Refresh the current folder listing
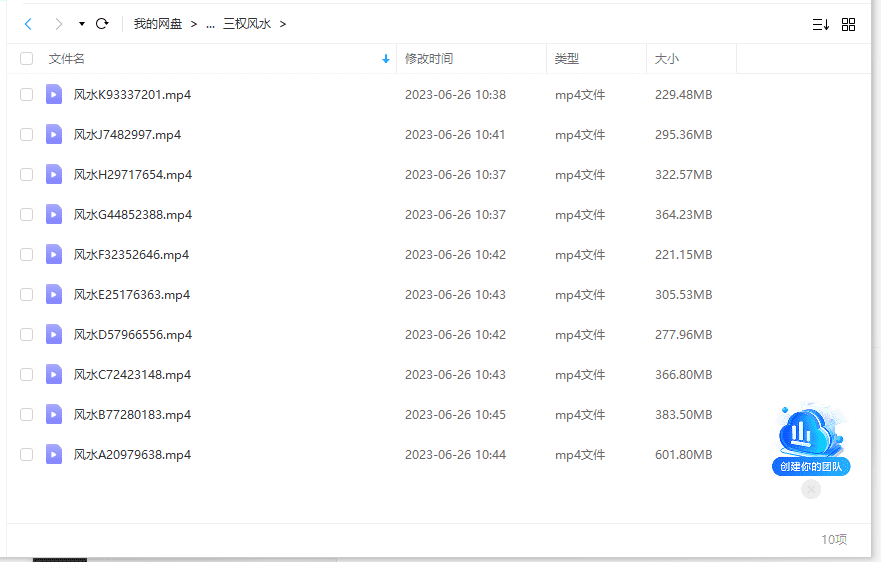This screenshot has width=881, height=562. pos(102,23)
